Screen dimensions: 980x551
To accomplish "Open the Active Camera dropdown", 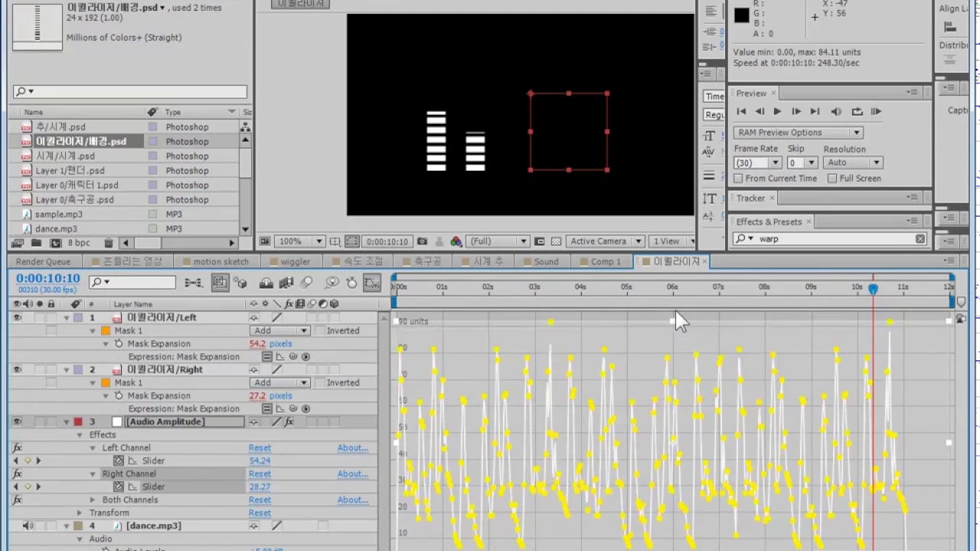I will (605, 241).
